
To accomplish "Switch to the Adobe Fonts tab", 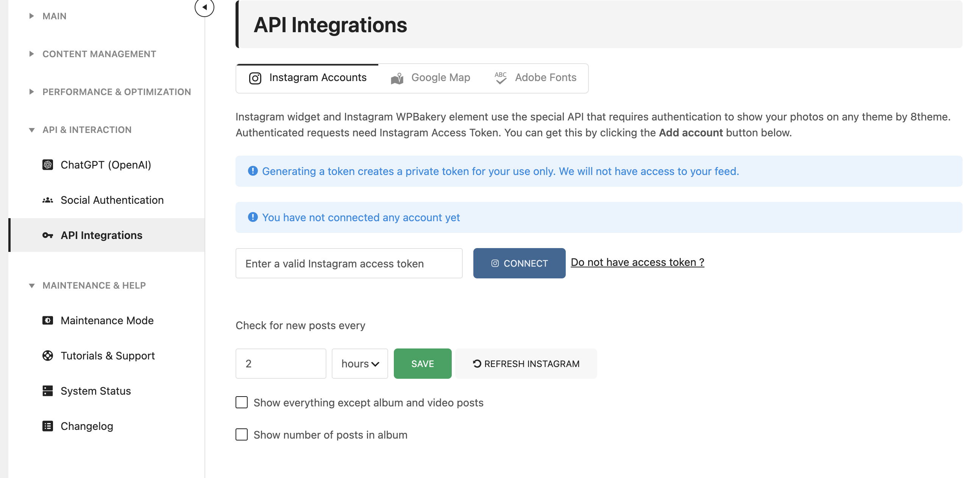I will coord(535,78).
